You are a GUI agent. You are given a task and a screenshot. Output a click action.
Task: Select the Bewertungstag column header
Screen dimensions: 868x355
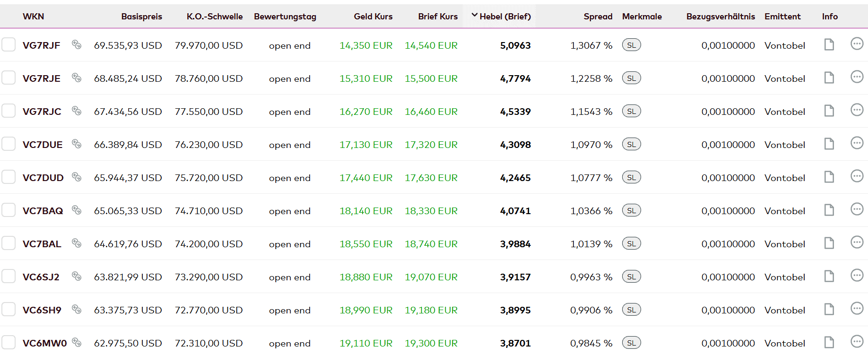[x=285, y=17]
